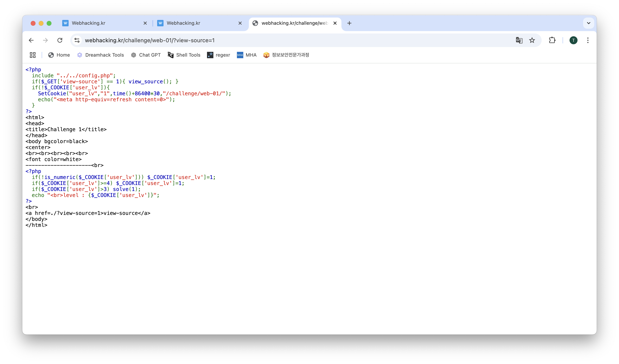Bookmark this page with the star
Viewport: 619px width, 364px height.
(532, 40)
